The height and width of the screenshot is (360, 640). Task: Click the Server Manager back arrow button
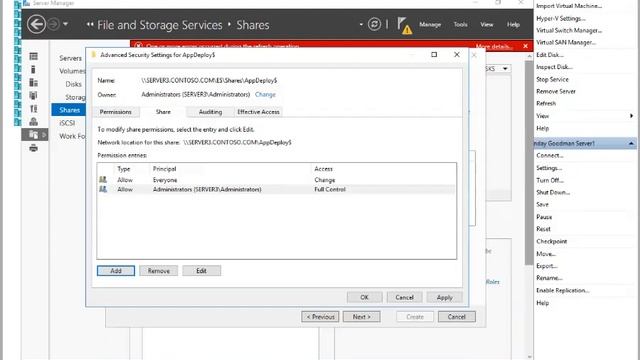pyautogui.click(x=36, y=24)
